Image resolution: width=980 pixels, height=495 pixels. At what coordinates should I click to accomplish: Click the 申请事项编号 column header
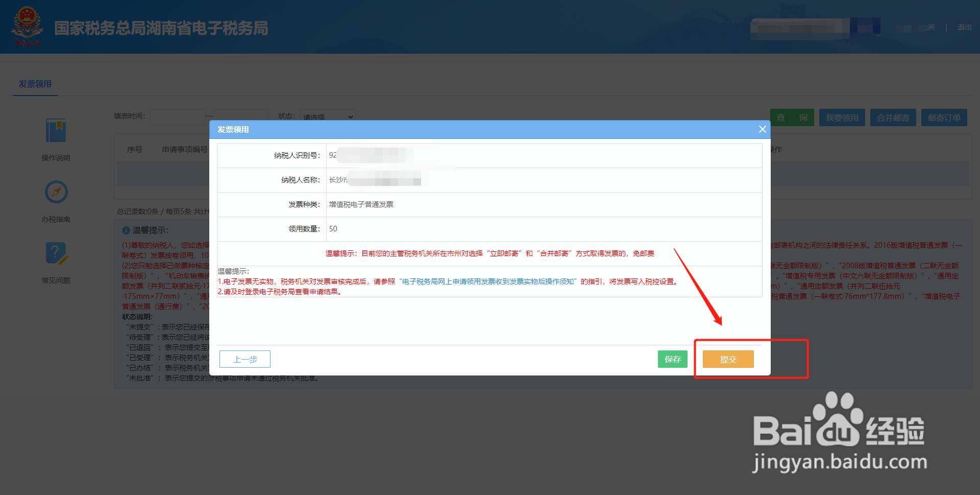185,149
